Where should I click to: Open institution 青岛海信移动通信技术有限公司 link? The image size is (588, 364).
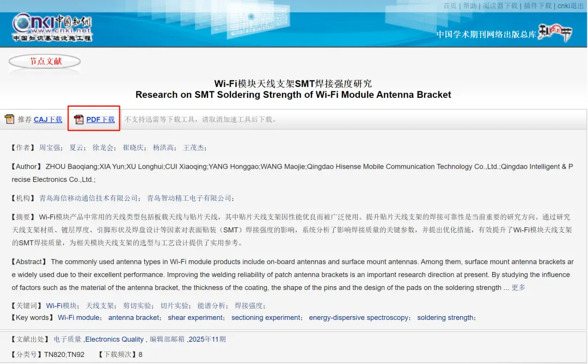pos(89,198)
